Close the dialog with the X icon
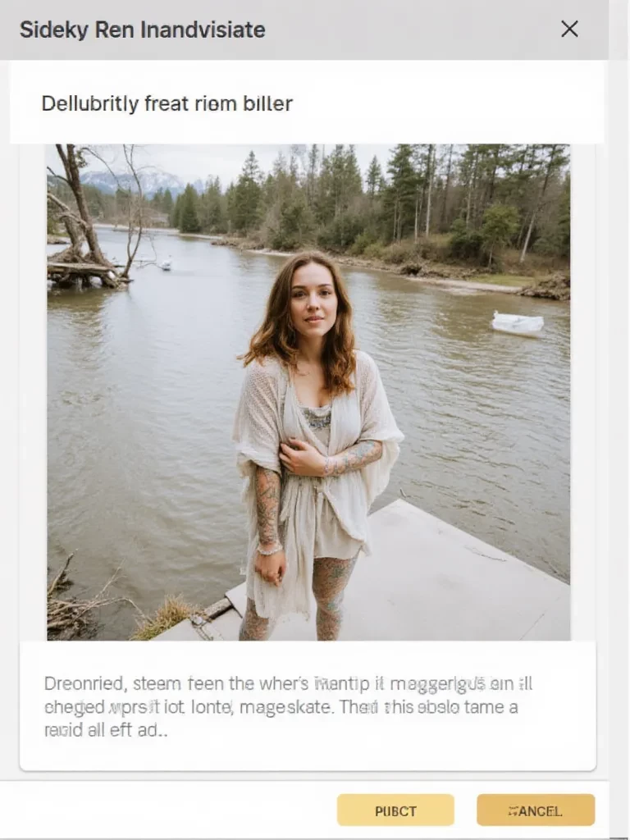The height and width of the screenshot is (840, 630). (x=569, y=30)
